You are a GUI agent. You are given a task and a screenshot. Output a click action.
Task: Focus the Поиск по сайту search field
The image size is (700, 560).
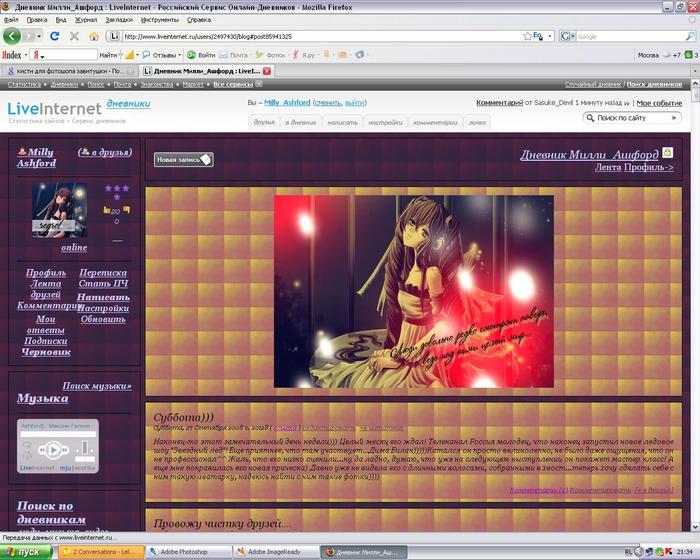[x=631, y=118]
